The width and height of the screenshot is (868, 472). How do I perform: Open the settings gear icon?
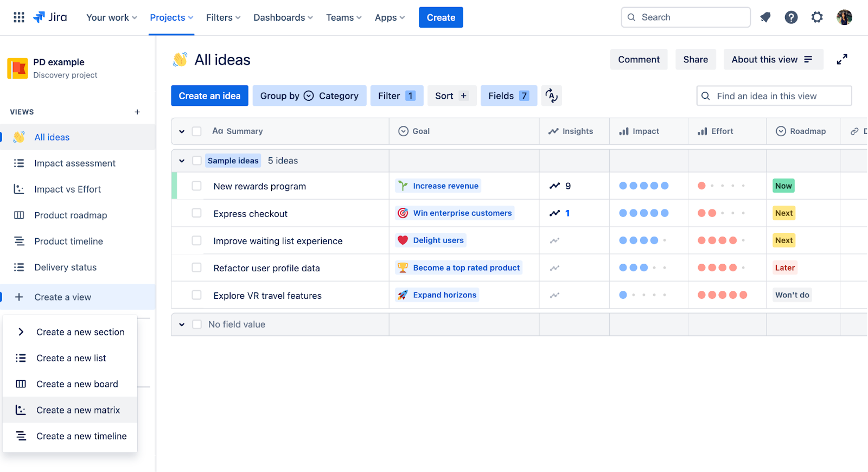click(x=817, y=17)
